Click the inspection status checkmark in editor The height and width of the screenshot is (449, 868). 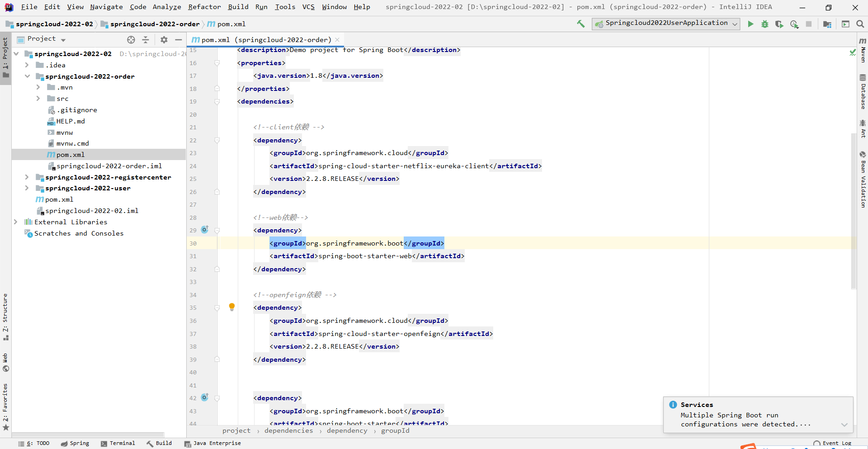tap(853, 52)
